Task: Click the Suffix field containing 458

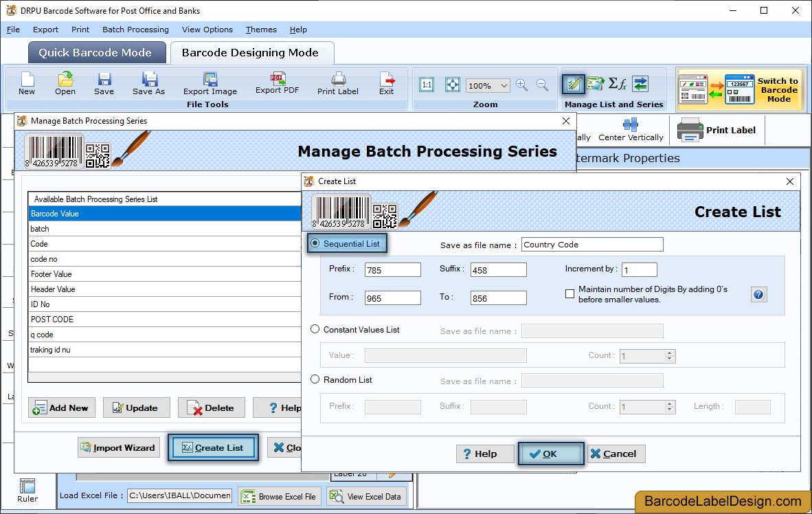Action: (x=498, y=270)
